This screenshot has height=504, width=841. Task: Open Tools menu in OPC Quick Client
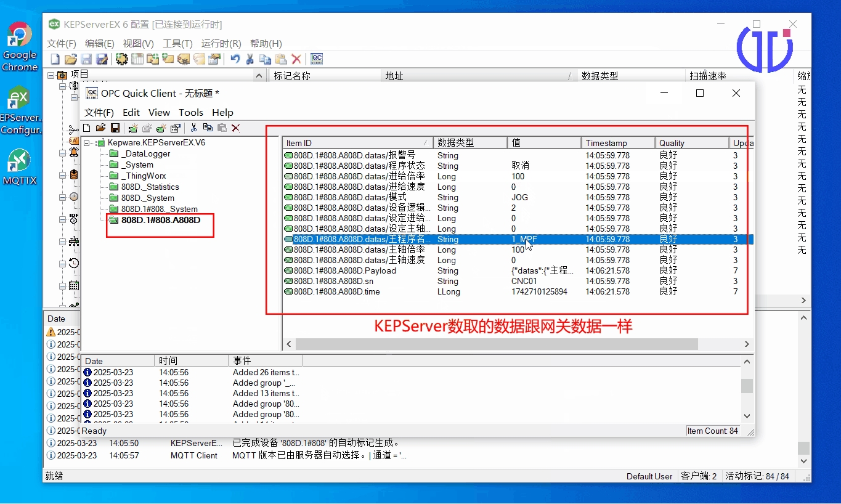point(191,113)
